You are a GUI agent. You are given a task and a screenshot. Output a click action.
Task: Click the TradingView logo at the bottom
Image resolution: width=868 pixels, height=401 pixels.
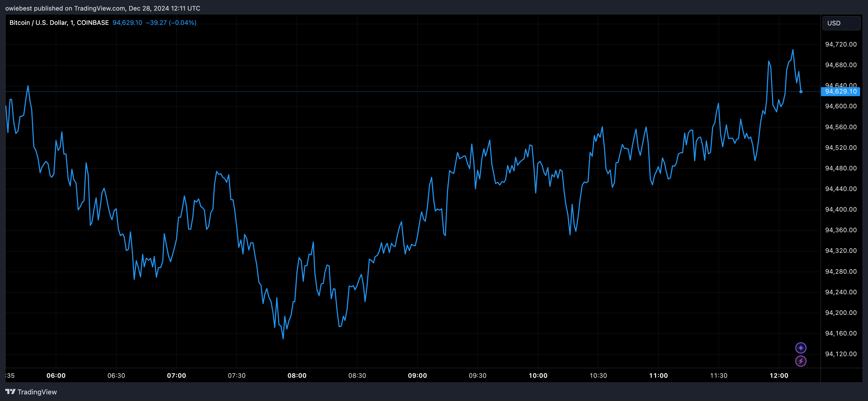tap(31, 391)
